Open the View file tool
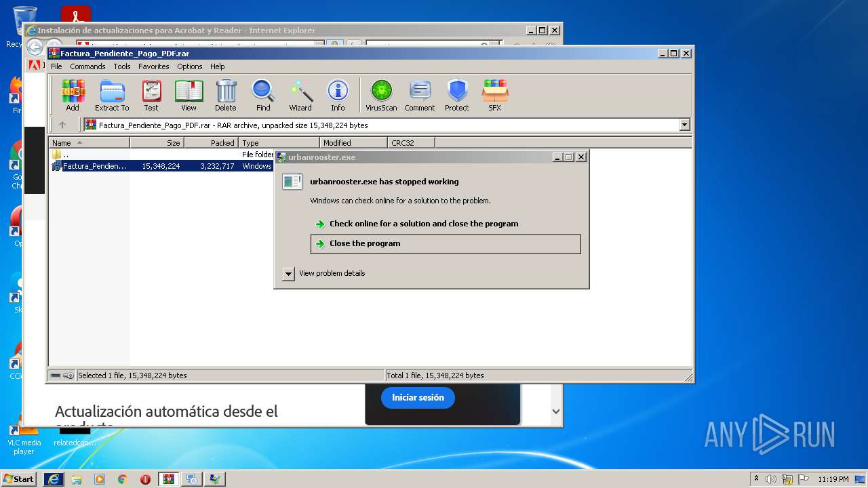The width and height of the screenshot is (868, 488). click(189, 96)
